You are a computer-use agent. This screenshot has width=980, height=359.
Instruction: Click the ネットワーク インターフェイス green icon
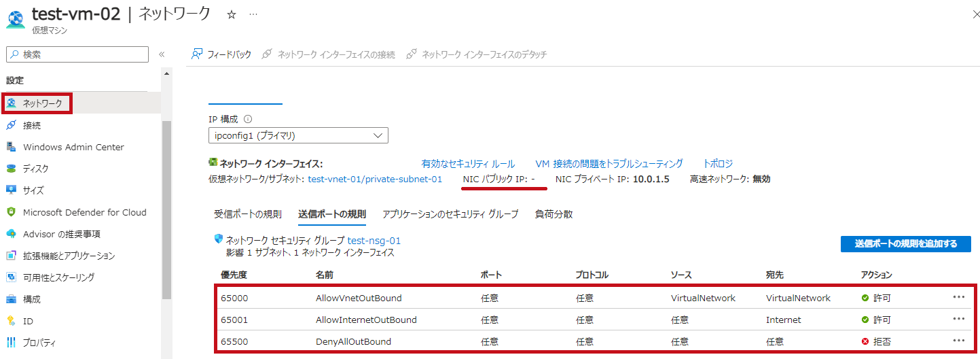click(x=213, y=163)
